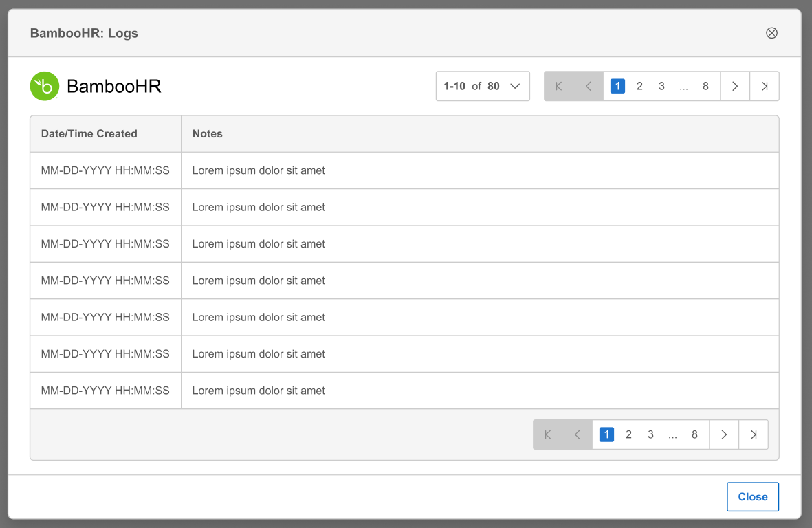Viewport: 812px width, 528px height.
Task: Jump to last page in bottom pagination
Action: click(x=754, y=434)
